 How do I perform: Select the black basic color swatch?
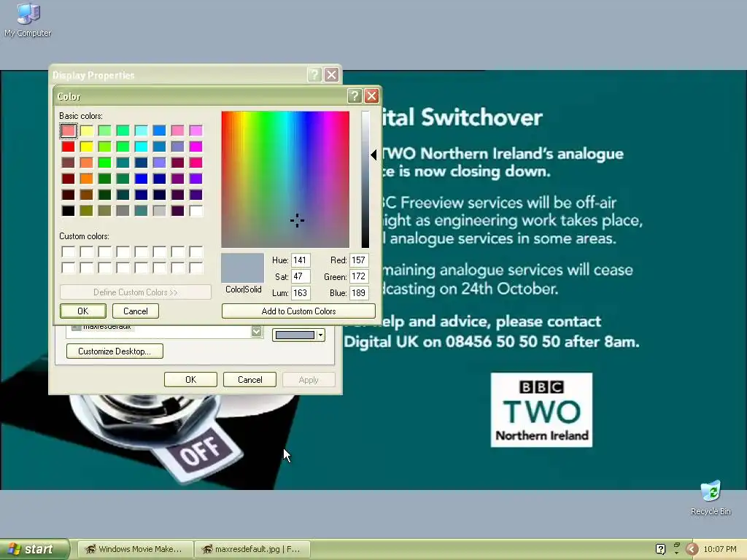[x=68, y=211]
